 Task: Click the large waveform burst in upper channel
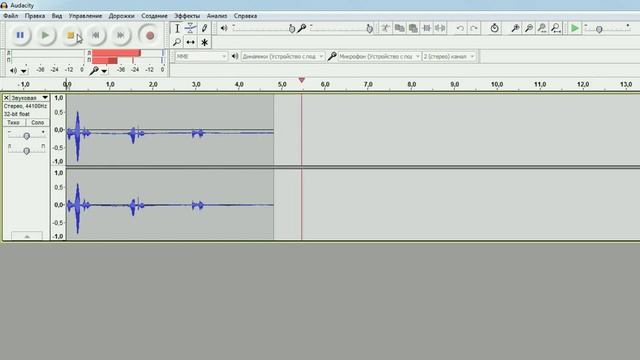78,136
